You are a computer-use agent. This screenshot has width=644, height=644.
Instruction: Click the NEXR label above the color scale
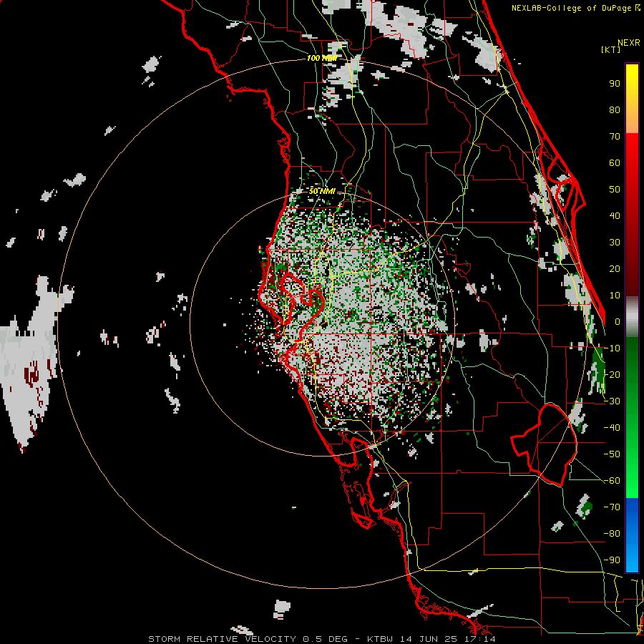tap(628, 43)
